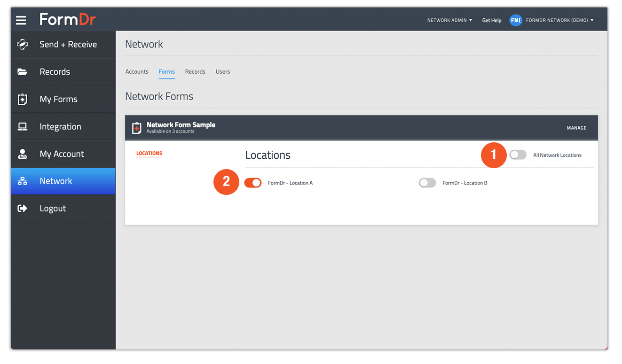The image size is (622, 364).
Task: Select the Locations side tab
Action: 149,154
